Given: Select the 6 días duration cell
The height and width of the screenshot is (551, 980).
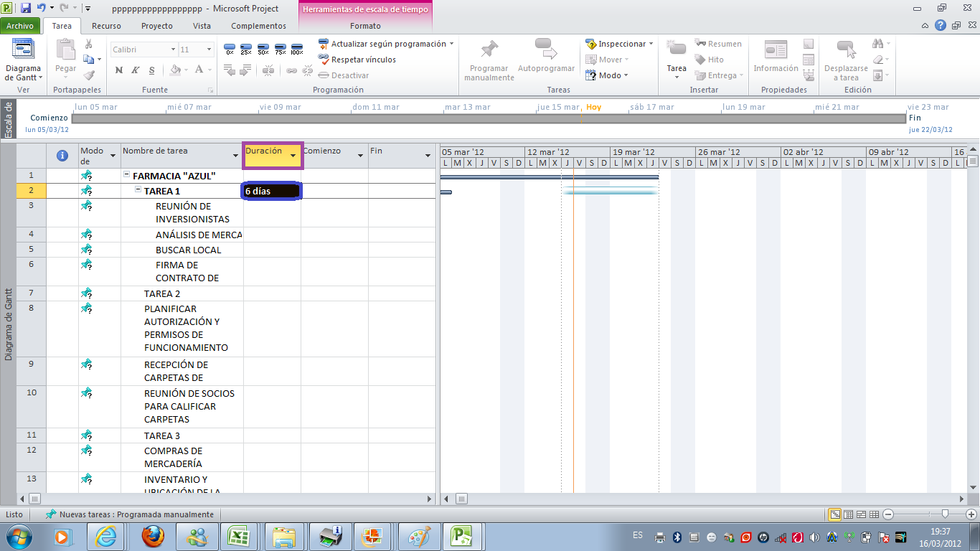Looking at the screenshot, I should coord(272,192).
